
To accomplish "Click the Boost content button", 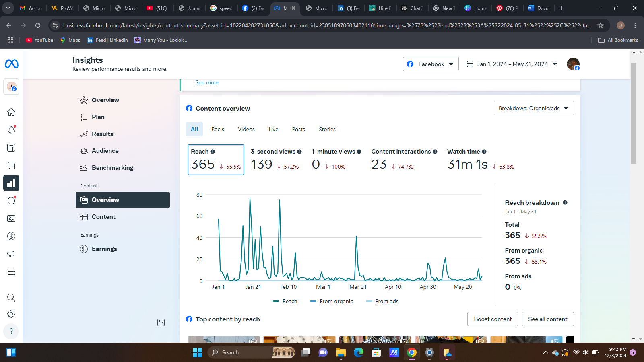I will 493,319.
